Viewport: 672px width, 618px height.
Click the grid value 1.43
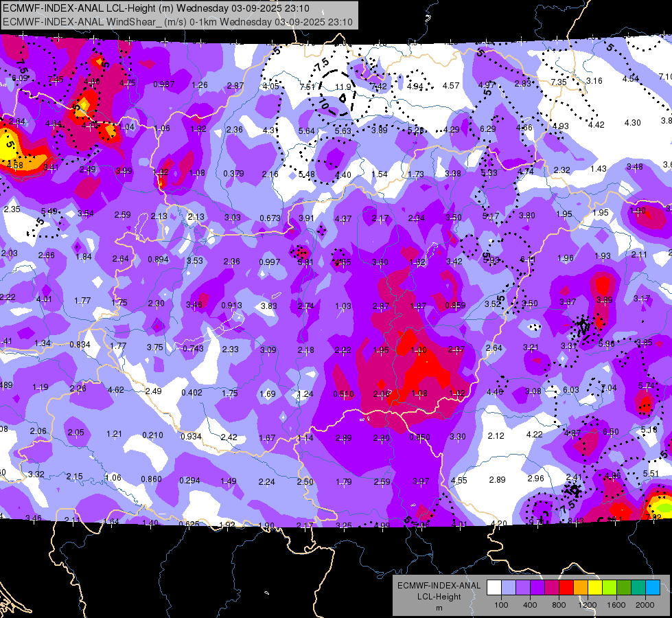click(599, 168)
